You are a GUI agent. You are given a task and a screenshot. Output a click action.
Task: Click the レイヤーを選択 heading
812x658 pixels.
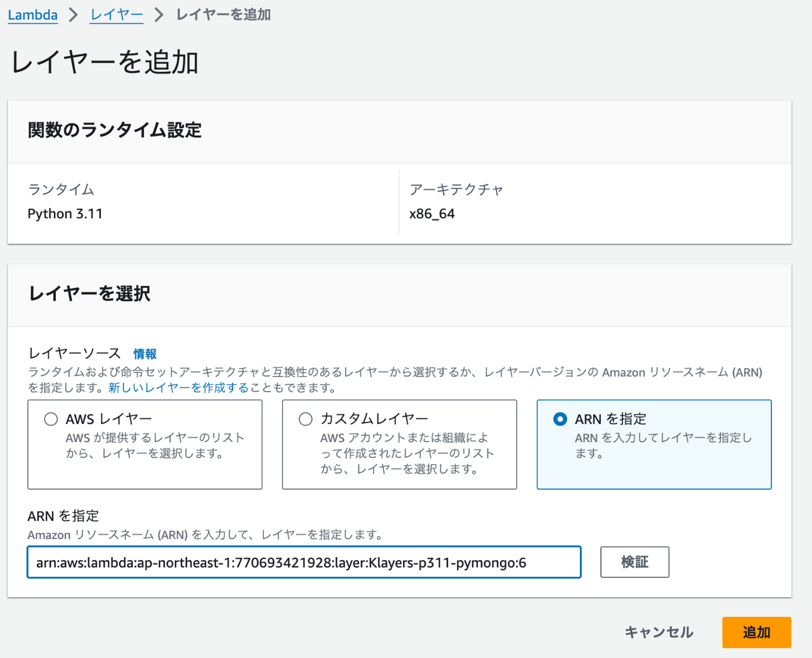(89, 294)
